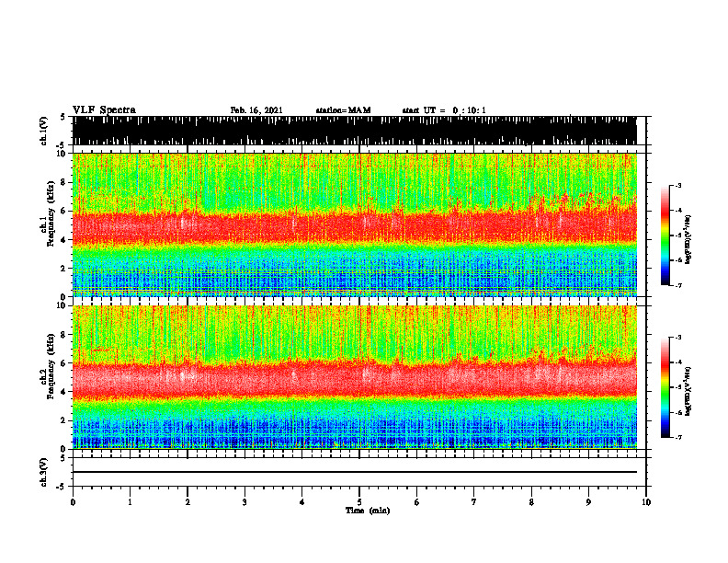Viewport: 728px width, 563px height.
Task: Click the ch.2 color bar log(PSD) label
Action: click(688, 392)
